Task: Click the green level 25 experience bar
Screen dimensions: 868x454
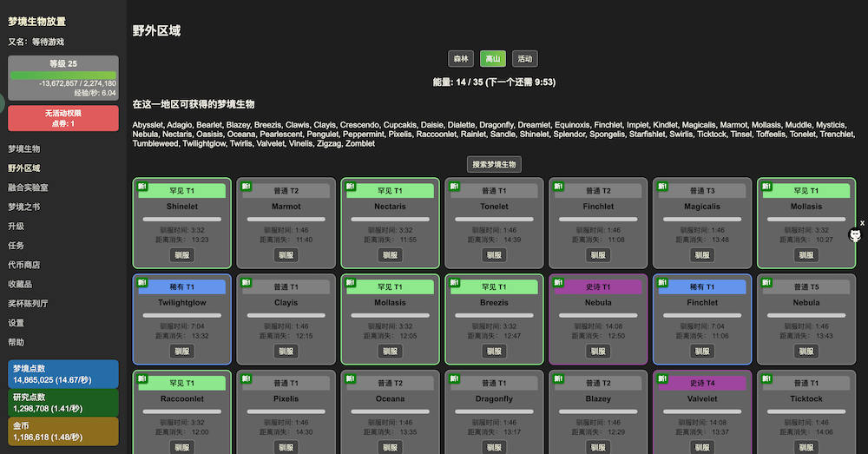Action: coord(62,75)
